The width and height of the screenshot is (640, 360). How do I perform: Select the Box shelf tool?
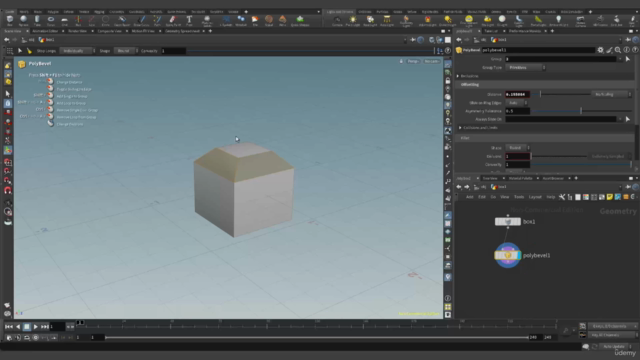[10, 20]
